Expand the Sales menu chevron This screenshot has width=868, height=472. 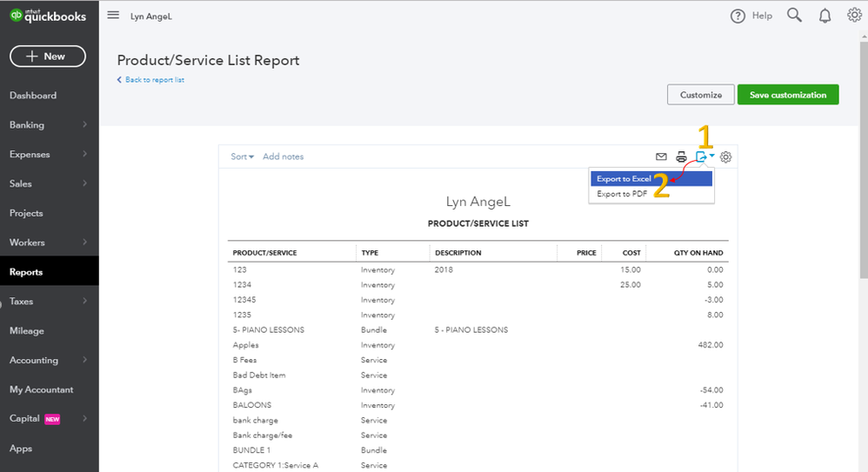84,183
